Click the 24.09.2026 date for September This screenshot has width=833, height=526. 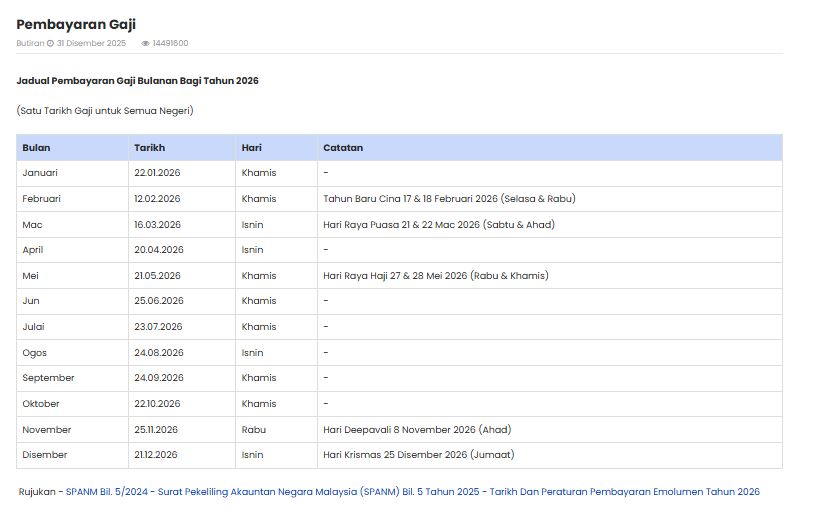(x=158, y=378)
